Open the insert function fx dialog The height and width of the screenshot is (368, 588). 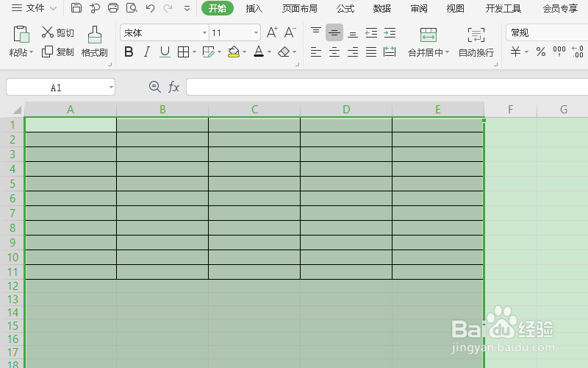173,87
